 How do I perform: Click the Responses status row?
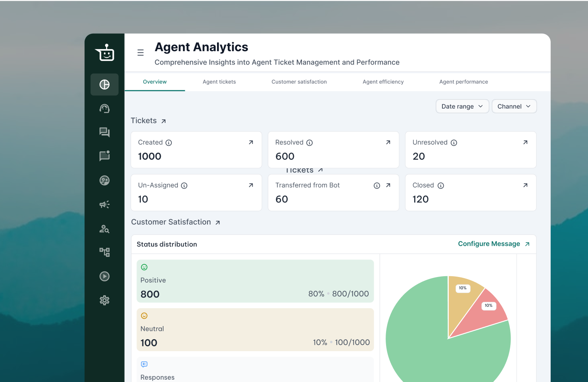[255, 369]
